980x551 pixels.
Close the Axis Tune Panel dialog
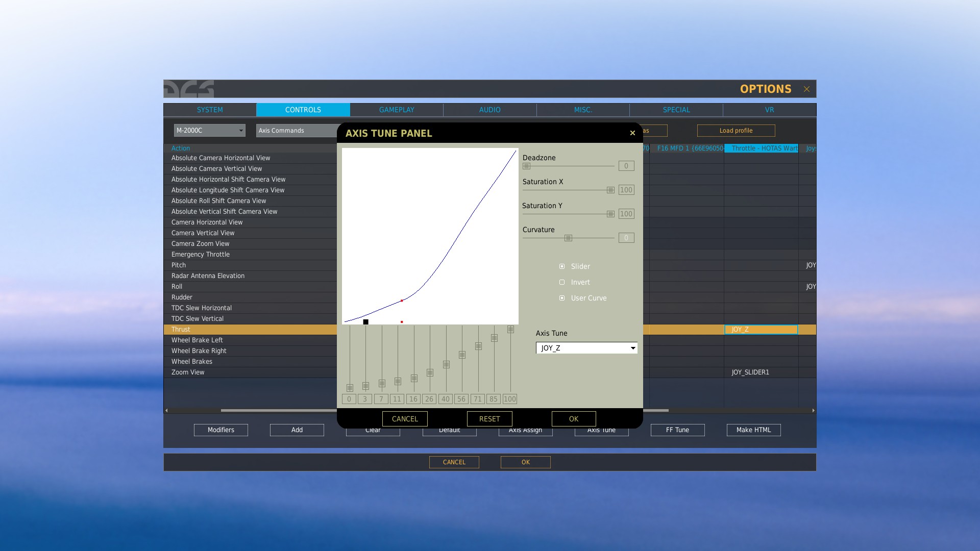632,133
